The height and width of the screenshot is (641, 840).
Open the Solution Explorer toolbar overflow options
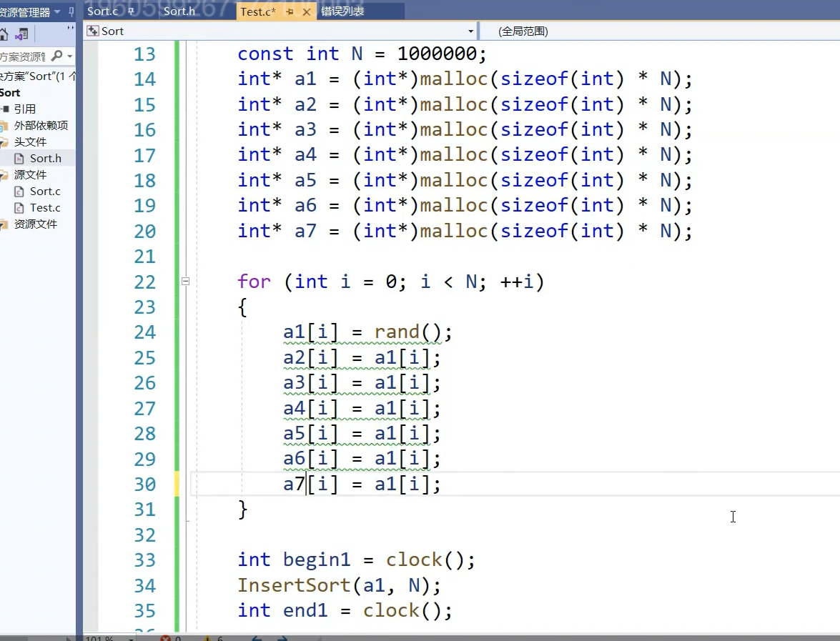pos(70,29)
